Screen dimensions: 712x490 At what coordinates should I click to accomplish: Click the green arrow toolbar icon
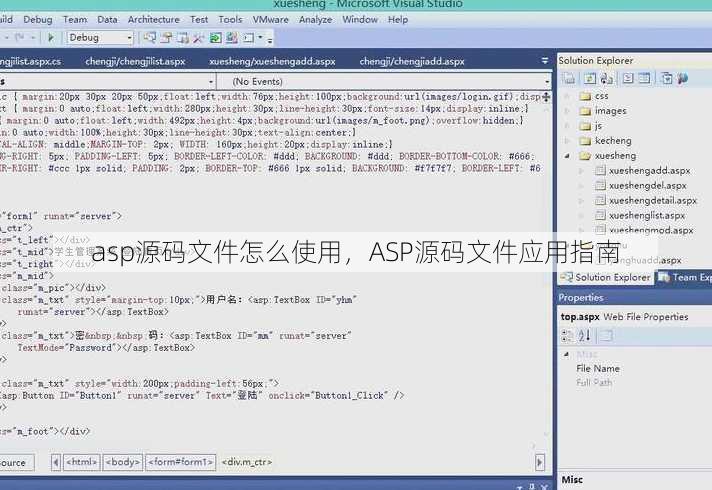click(215, 38)
